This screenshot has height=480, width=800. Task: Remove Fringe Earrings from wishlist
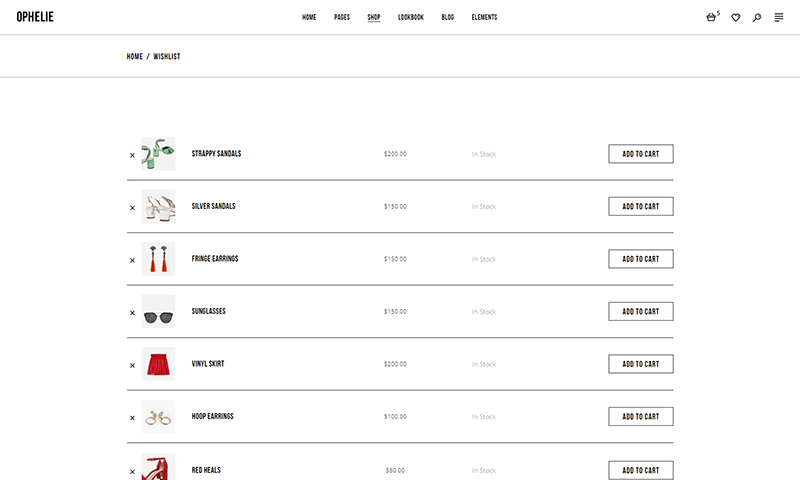pos(132,260)
